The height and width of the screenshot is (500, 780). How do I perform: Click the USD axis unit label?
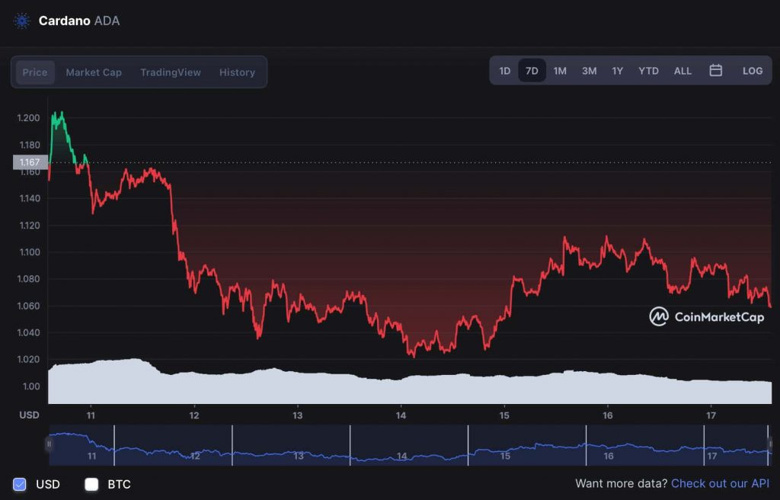tap(29, 415)
